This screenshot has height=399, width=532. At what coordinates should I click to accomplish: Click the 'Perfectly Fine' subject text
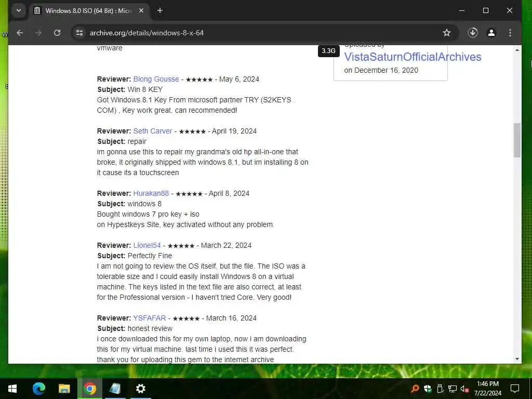pyautogui.click(x=150, y=256)
